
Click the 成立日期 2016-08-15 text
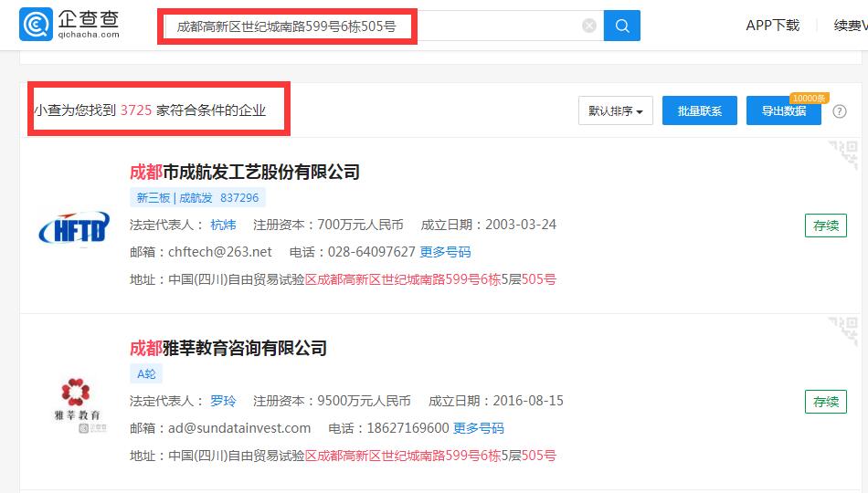click(x=496, y=401)
